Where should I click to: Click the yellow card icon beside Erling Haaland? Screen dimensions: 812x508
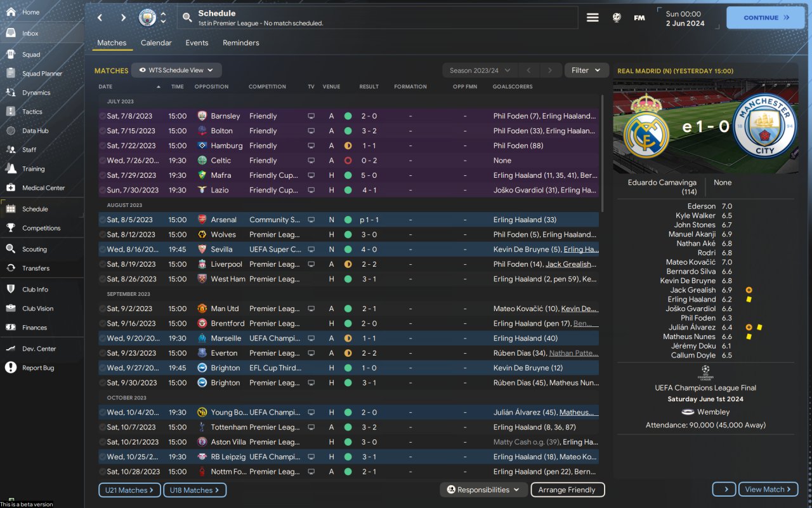click(x=749, y=299)
